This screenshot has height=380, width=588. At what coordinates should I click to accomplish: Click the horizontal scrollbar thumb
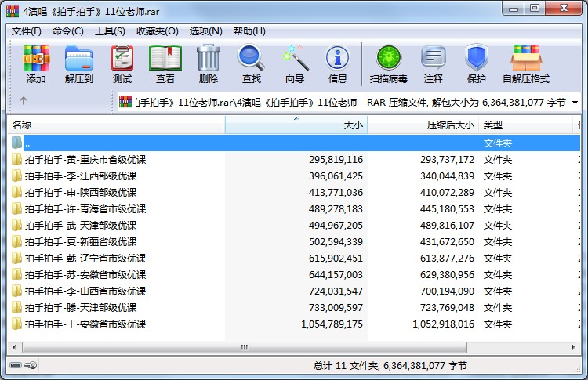pyautogui.click(x=245, y=347)
